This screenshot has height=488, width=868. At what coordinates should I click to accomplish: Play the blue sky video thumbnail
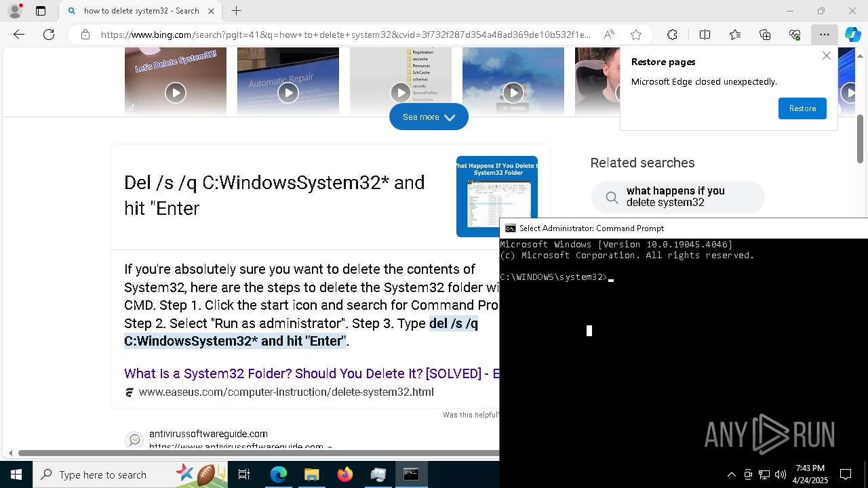pyautogui.click(x=513, y=92)
